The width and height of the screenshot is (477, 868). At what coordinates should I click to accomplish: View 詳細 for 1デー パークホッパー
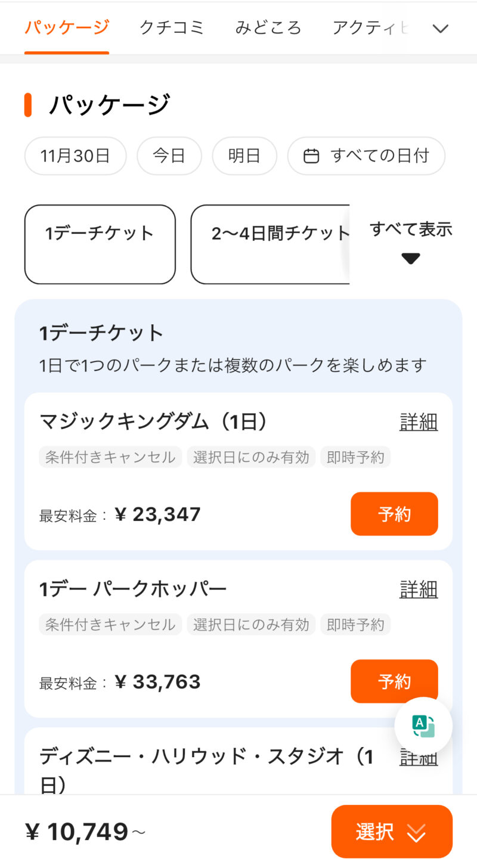coord(419,589)
